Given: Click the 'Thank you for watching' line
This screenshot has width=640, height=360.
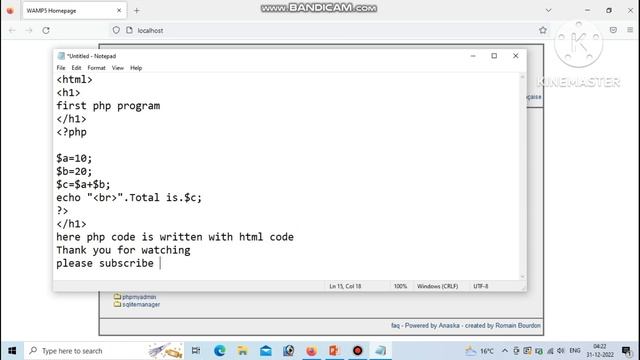Looking at the screenshot, I should click(x=123, y=250).
